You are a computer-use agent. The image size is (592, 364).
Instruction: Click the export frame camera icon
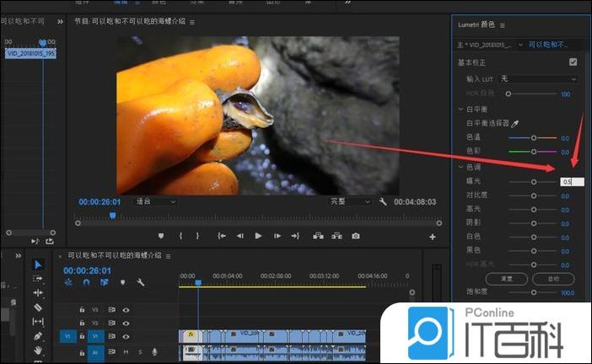coord(356,236)
